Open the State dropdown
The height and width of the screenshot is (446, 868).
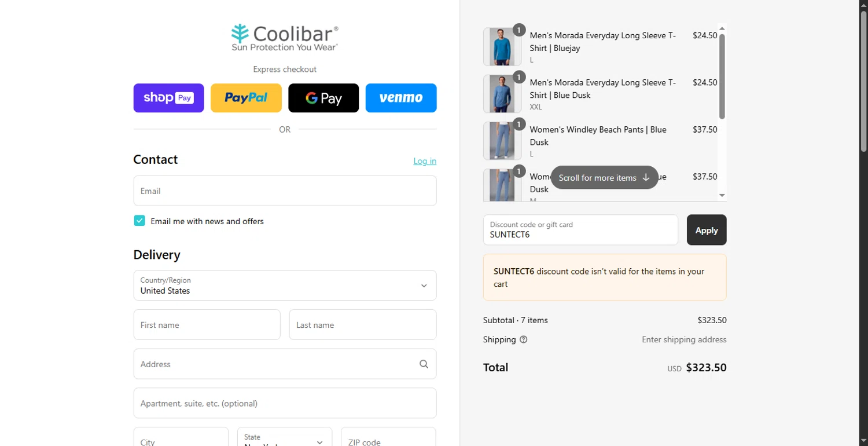(285, 437)
